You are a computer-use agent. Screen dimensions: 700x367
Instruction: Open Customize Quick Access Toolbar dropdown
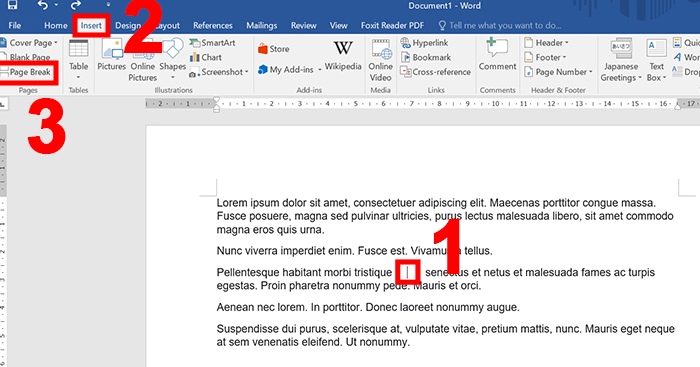(x=108, y=5)
